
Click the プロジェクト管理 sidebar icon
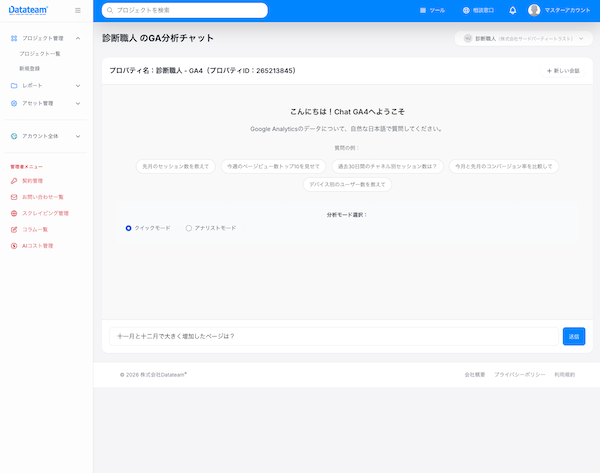[x=14, y=38]
